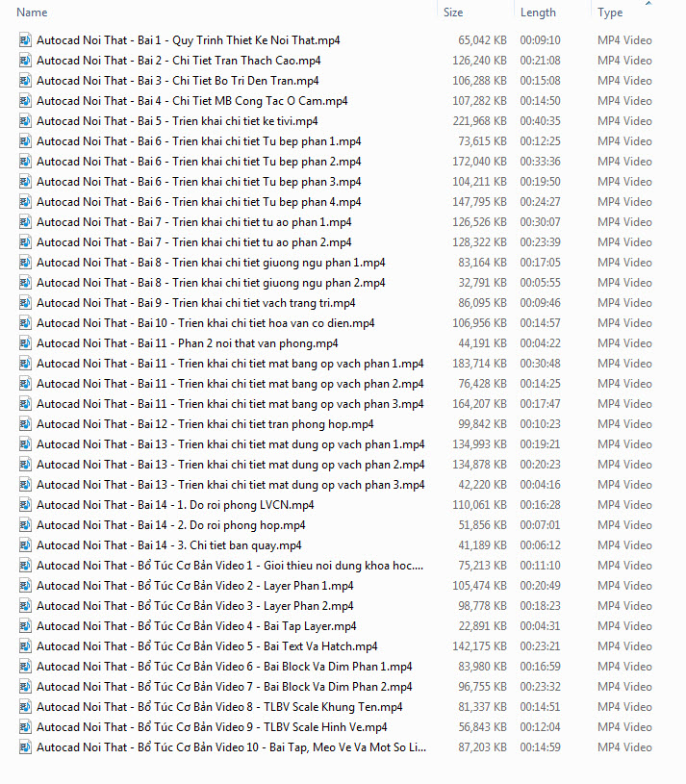Click MP4 icon of Bai 7 tu ao phan 2
Image resolution: width=686 pixels, height=784 pixels.
(x=25, y=242)
